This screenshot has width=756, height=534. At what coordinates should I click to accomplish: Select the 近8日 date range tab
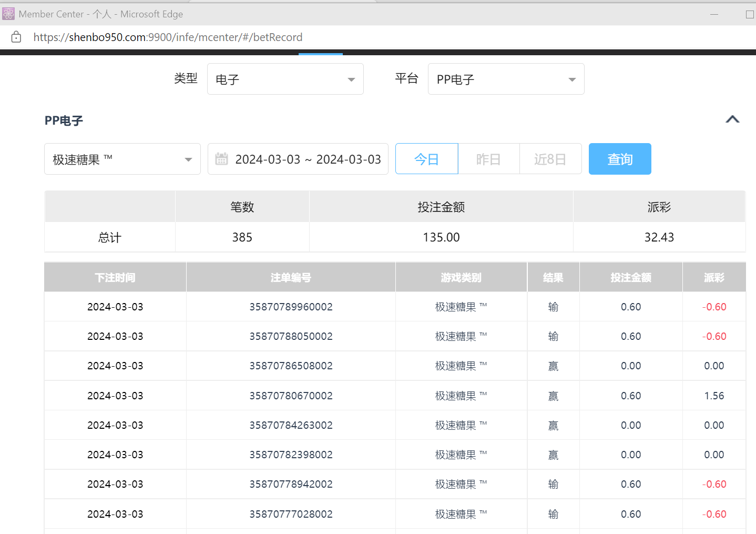coord(550,159)
